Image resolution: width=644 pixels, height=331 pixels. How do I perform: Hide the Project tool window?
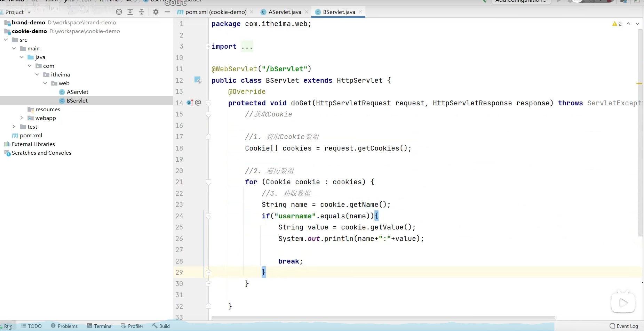pos(167,12)
